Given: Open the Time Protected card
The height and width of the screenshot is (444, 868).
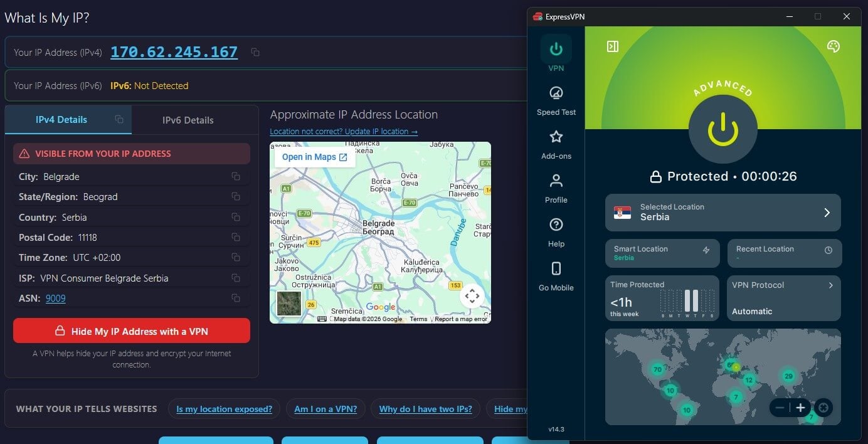Looking at the screenshot, I should pyautogui.click(x=662, y=299).
